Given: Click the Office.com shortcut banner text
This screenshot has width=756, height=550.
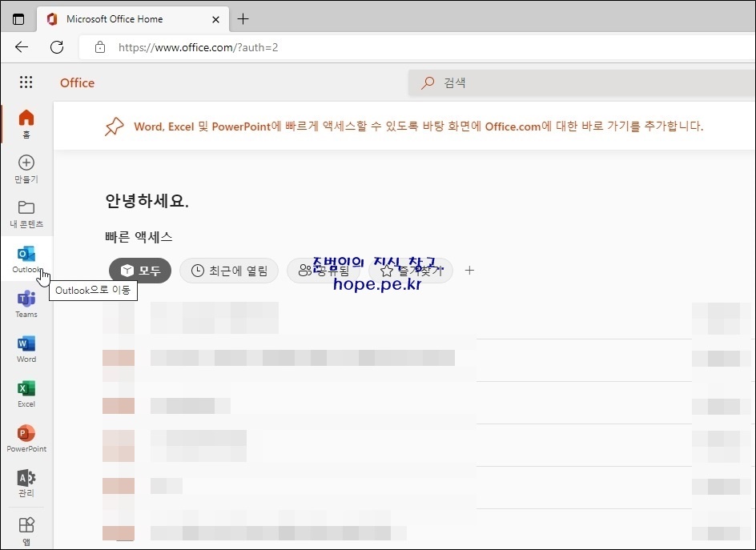Looking at the screenshot, I should (x=419, y=126).
